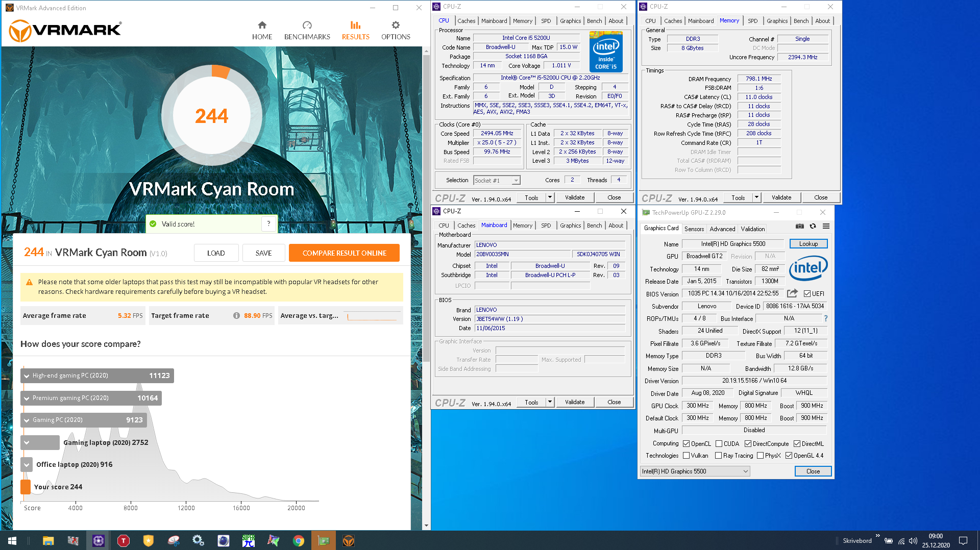Click the GPU-Z taskbar icon

pyautogui.click(x=324, y=540)
